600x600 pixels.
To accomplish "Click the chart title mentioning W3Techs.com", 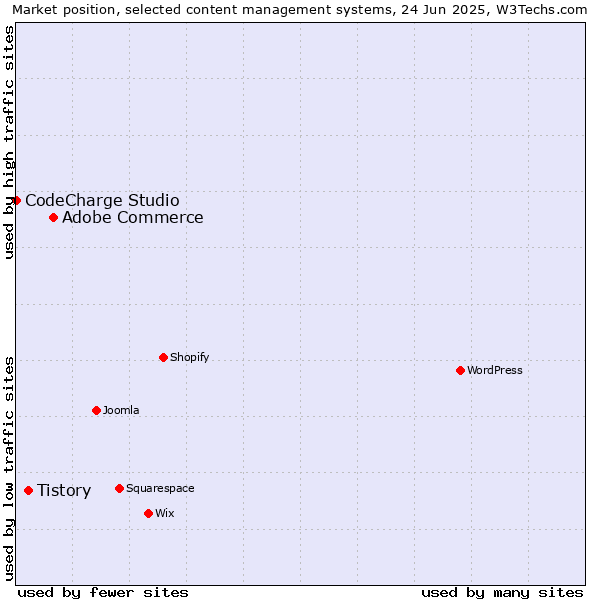I will tap(300, 10).
